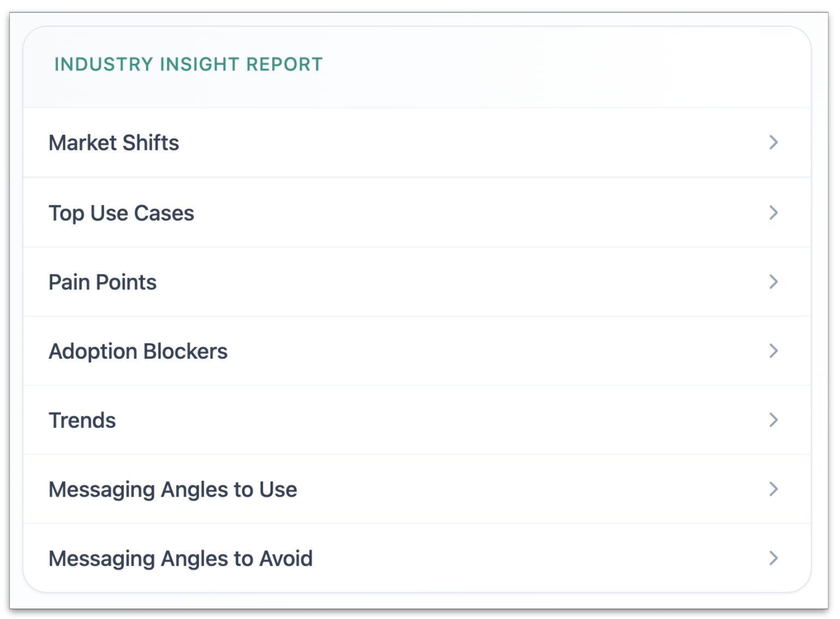The width and height of the screenshot is (840, 619).
Task: Select the Pain Points row
Action: pos(382,282)
